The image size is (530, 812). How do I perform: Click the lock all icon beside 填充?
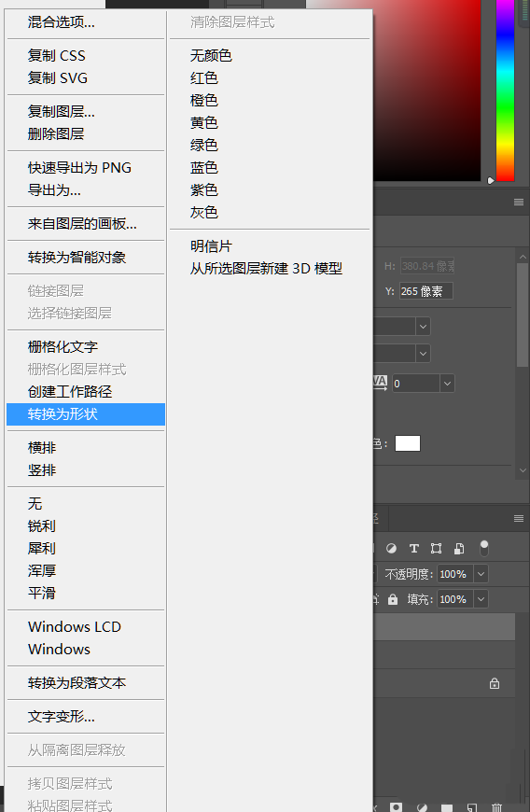click(x=393, y=600)
